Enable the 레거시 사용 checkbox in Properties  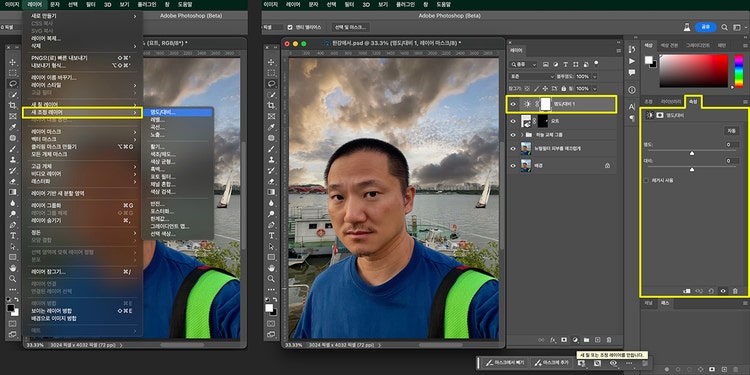tap(647, 180)
